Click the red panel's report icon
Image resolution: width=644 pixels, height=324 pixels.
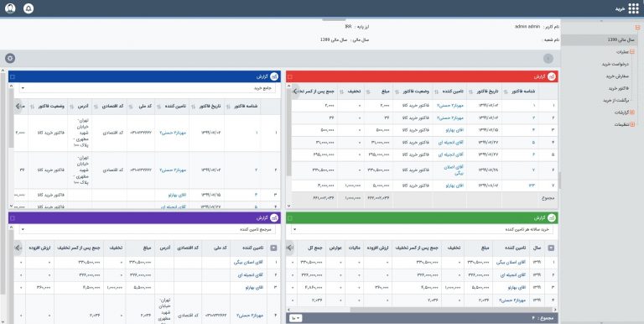coord(553,76)
